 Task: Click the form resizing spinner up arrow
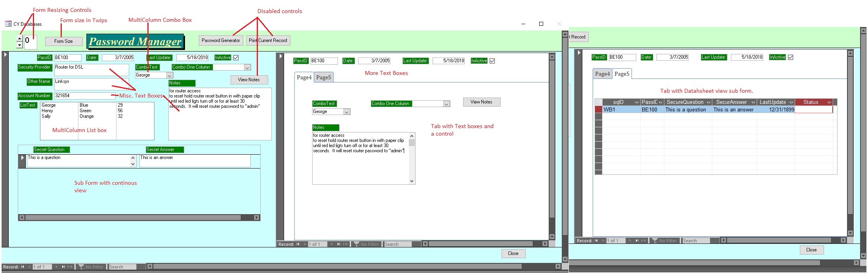coord(19,39)
